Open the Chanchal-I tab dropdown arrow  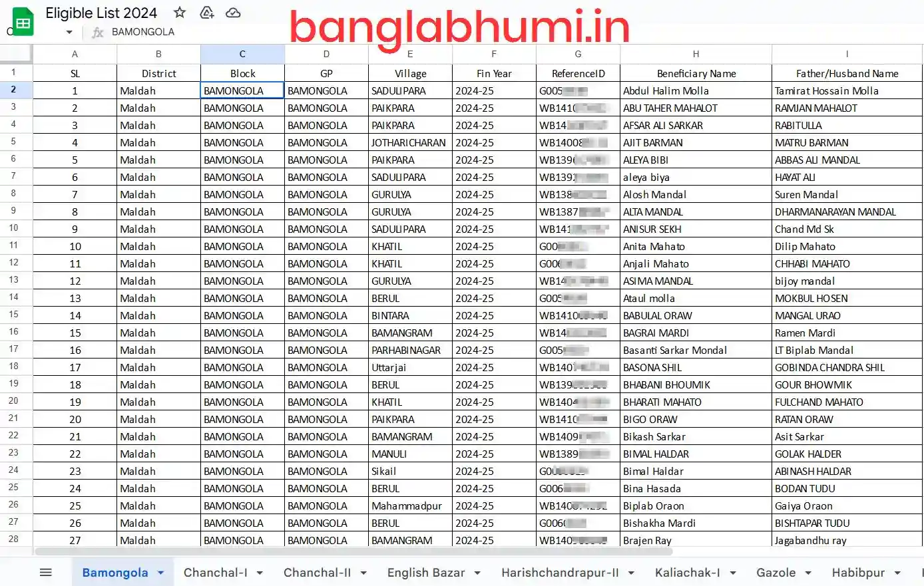(x=260, y=573)
